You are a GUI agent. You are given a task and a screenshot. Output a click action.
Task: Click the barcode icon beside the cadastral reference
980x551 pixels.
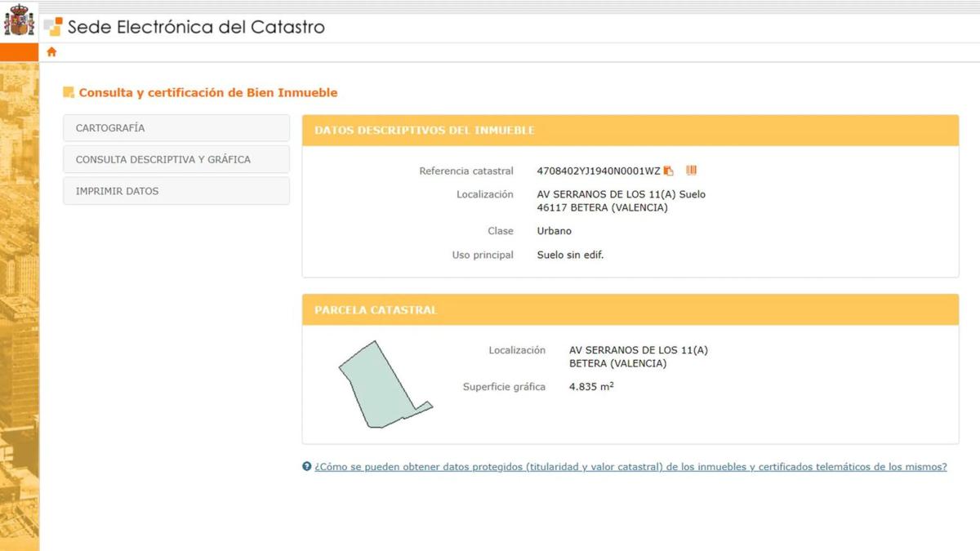point(691,171)
